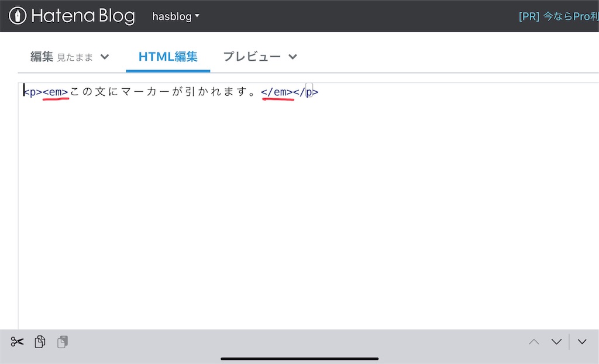Image resolution: width=599 pixels, height=364 pixels.
Task: Open the hasblog account dropdown
Action: click(175, 16)
